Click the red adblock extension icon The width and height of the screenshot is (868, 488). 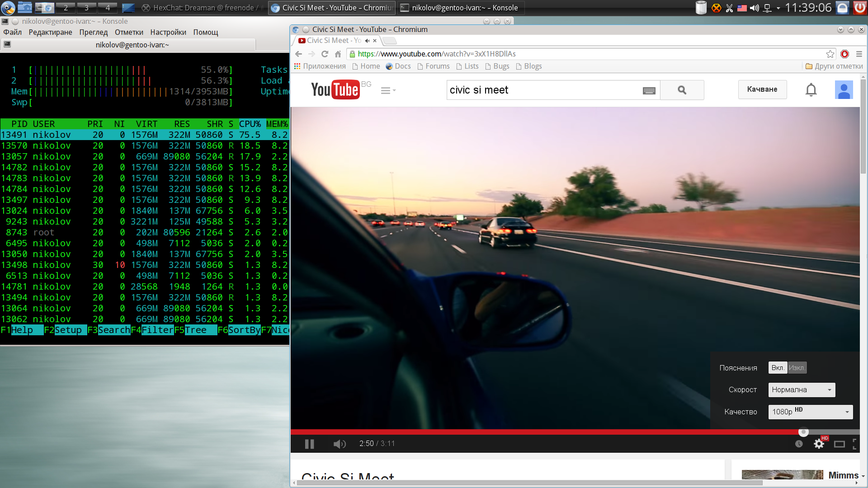844,54
